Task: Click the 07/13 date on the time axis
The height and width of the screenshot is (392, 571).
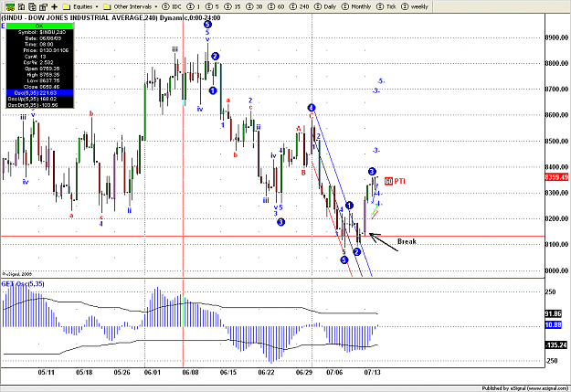Action: 373,372
